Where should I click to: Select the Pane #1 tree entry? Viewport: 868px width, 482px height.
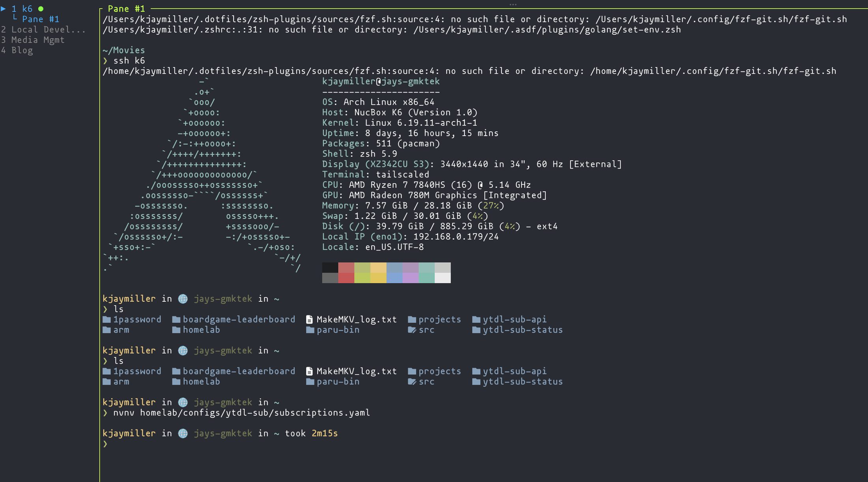(40, 19)
